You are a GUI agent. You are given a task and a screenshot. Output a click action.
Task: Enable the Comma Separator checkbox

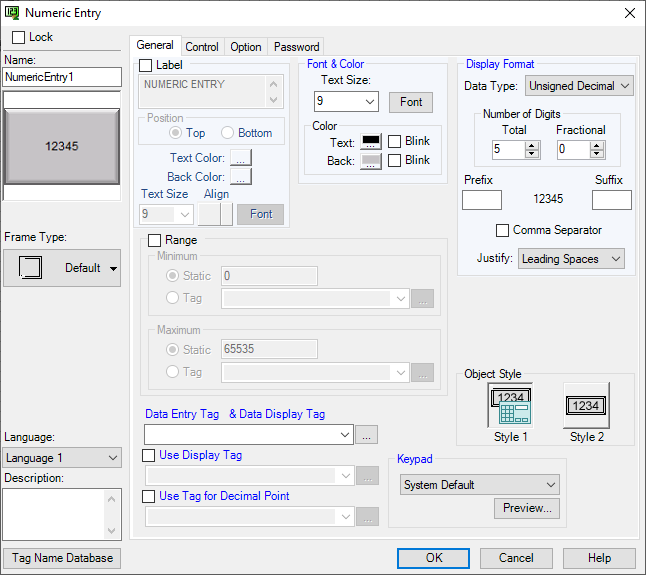[503, 230]
